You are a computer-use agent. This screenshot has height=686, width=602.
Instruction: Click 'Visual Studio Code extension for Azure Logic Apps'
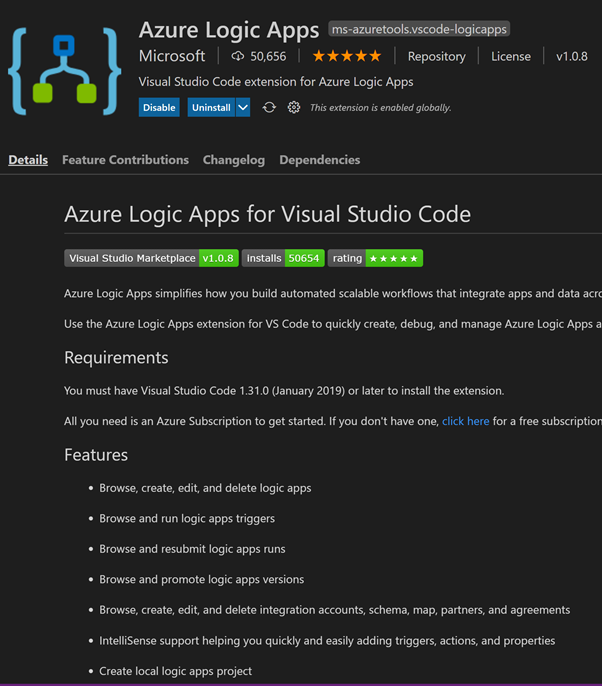tap(276, 82)
